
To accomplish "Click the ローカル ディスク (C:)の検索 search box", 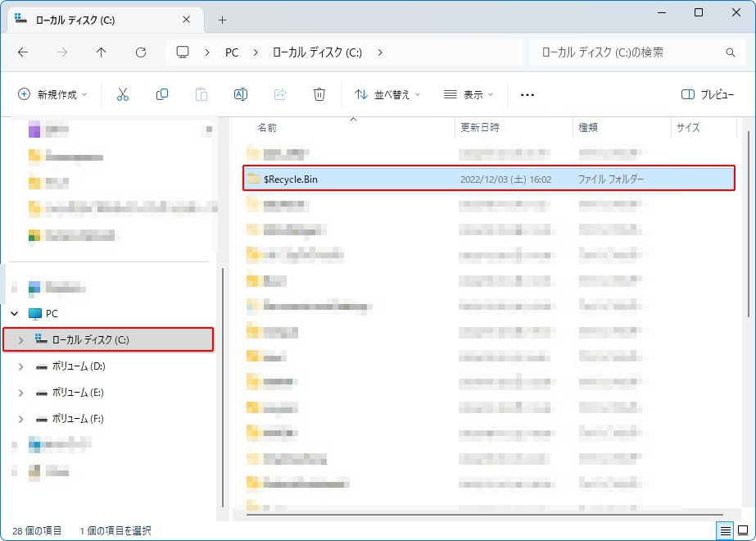I will [x=631, y=52].
